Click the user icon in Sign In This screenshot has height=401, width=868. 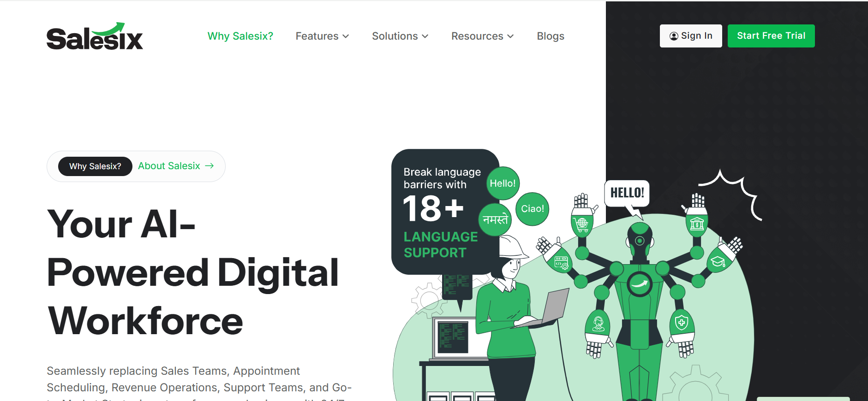(x=674, y=36)
